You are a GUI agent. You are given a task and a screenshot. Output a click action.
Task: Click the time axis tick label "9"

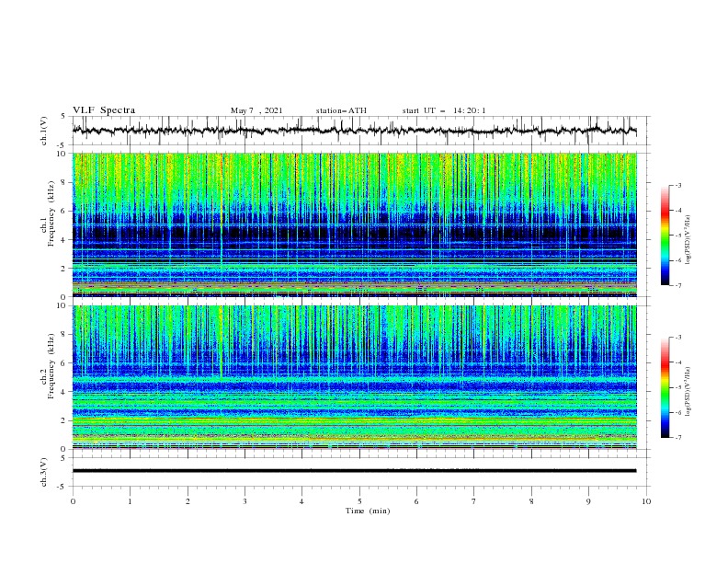[x=588, y=501]
